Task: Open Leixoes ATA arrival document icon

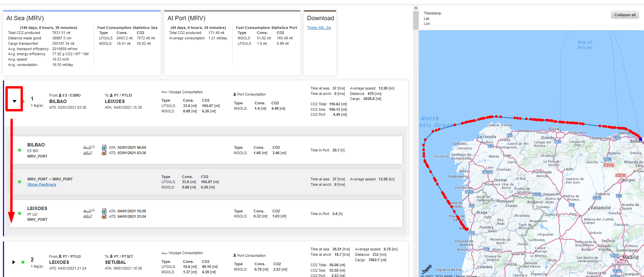Action: pyautogui.click(x=104, y=211)
